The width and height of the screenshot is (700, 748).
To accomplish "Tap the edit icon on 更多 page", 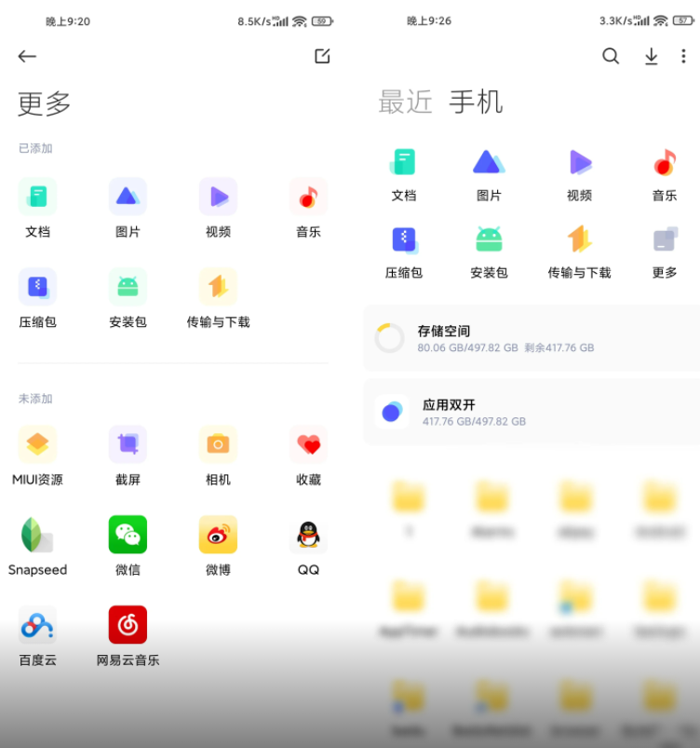I will pos(322,57).
